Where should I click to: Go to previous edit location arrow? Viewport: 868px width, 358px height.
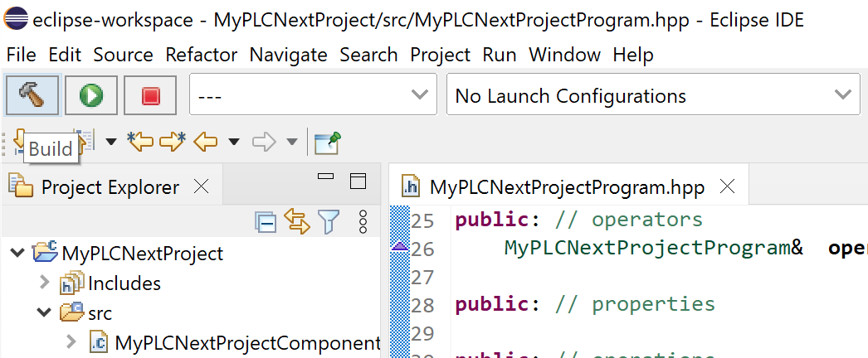[x=139, y=142]
